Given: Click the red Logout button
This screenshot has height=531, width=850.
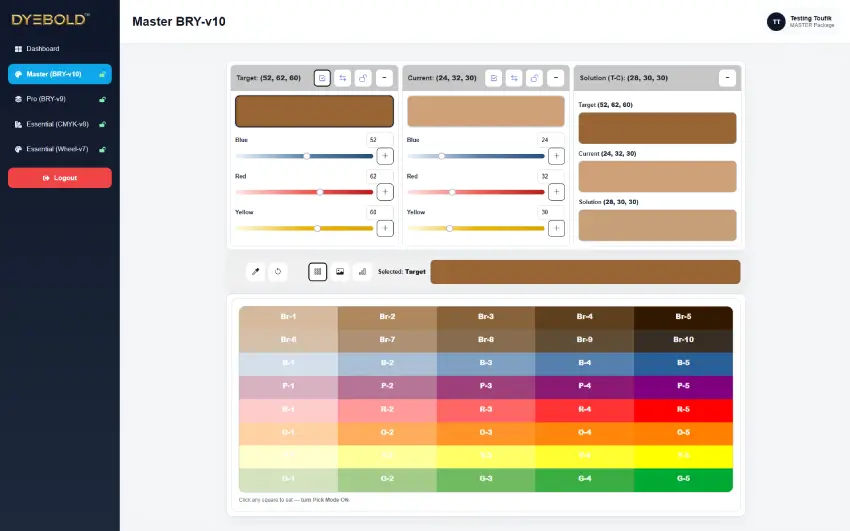Looking at the screenshot, I should point(60,178).
